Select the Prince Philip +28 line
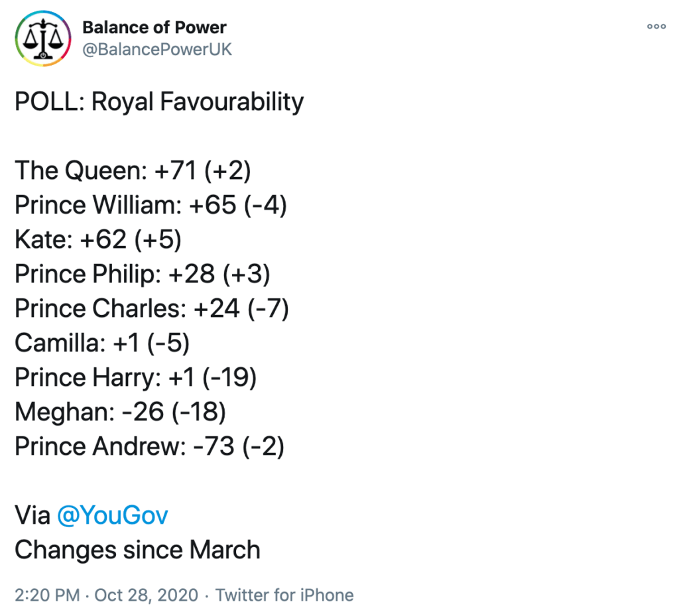Viewport: 679px width, 616px height. 143,275
